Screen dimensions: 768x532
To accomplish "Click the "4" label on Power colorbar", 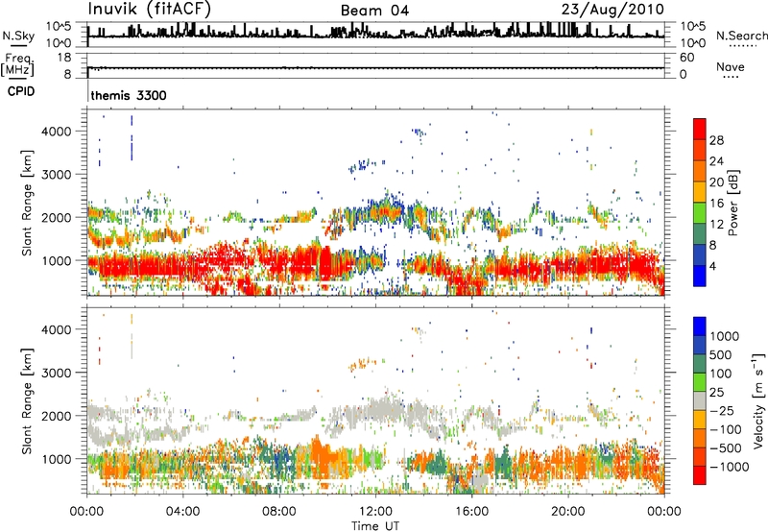I will (712, 266).
